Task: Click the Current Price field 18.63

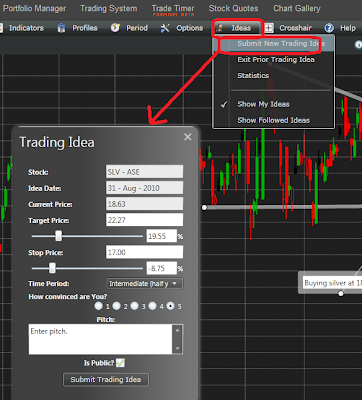Action: click(144, 204)
